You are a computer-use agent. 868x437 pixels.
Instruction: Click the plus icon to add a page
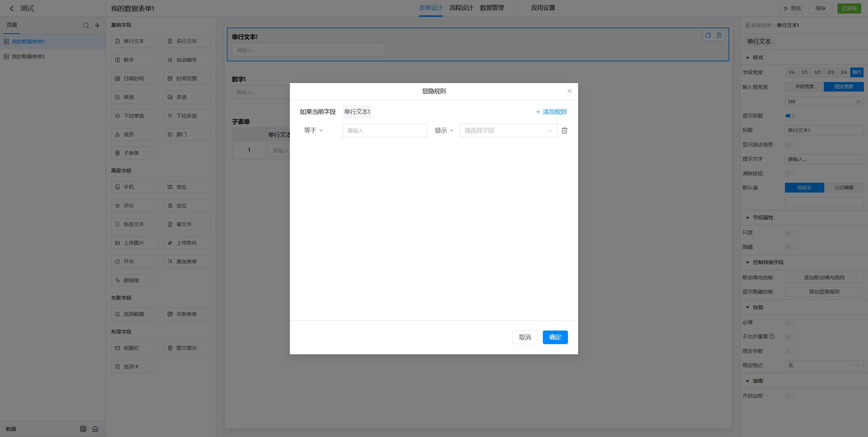97,25
